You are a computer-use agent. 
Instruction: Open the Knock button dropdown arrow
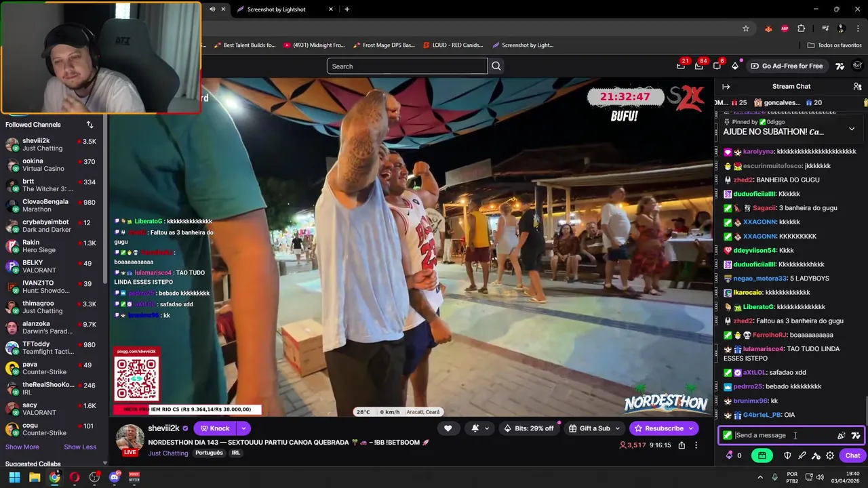point(243,428)
